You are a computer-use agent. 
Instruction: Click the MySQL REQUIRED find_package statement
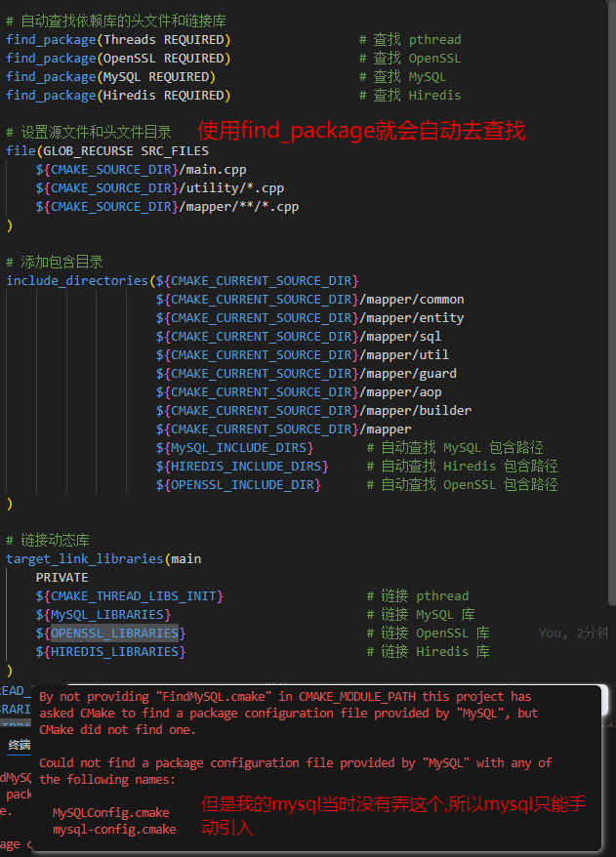coord(110,77)
